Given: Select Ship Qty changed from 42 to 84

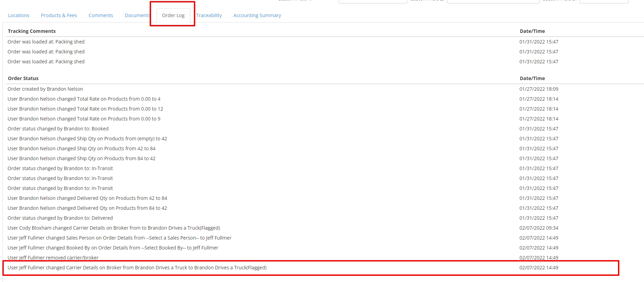Looking at the screenshot, I should [x=82, y=149].
